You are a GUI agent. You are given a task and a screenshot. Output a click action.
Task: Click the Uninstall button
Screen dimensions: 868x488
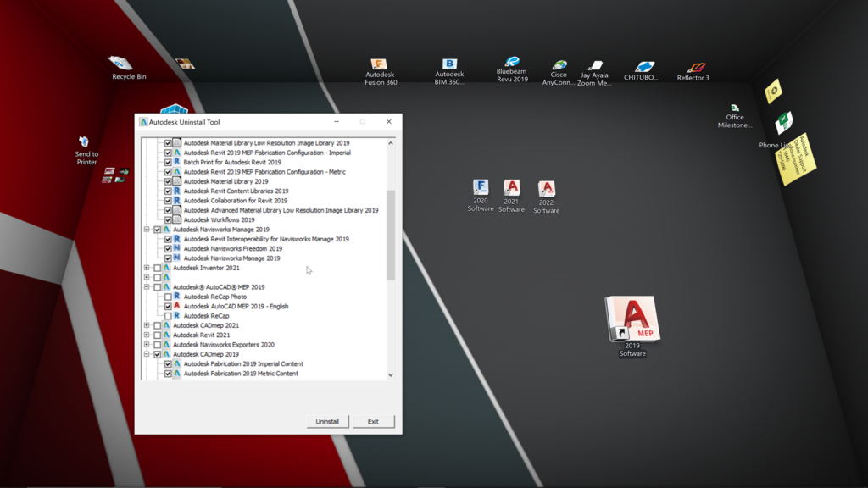pos(327,421)
